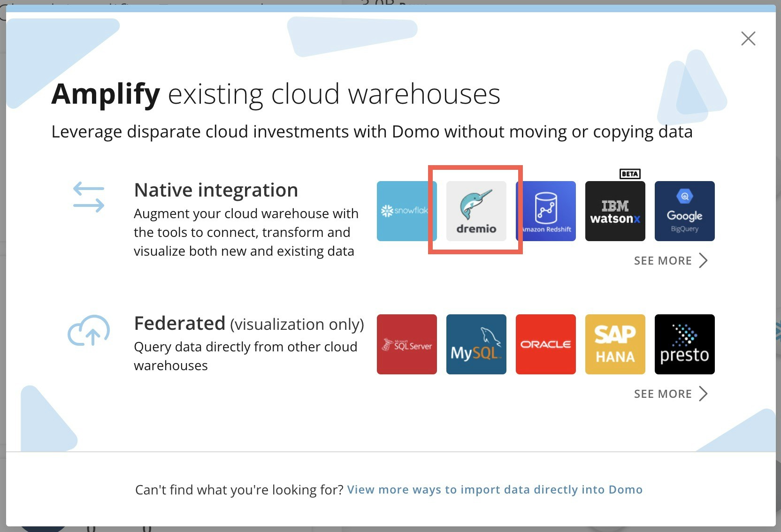Viewport: 781px width, 532px height.
Task: Click the 'Federated (visualization only)' heading
Action: coord(249,324)
